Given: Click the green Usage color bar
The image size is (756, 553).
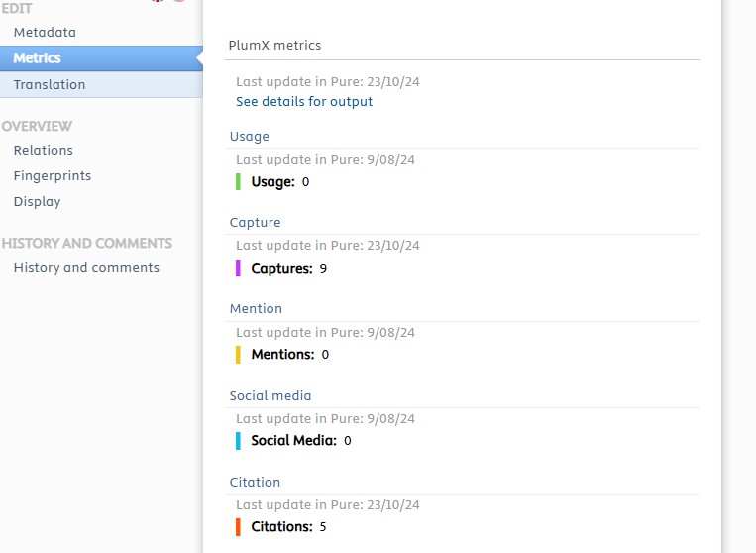Looking at the screenshot, I should (238, 181).
